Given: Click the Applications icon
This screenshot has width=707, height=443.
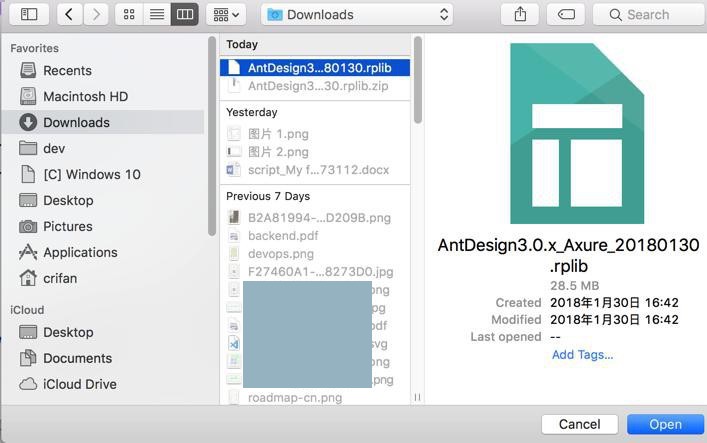Looking at the screenshot, I should (x=28, y=252).
